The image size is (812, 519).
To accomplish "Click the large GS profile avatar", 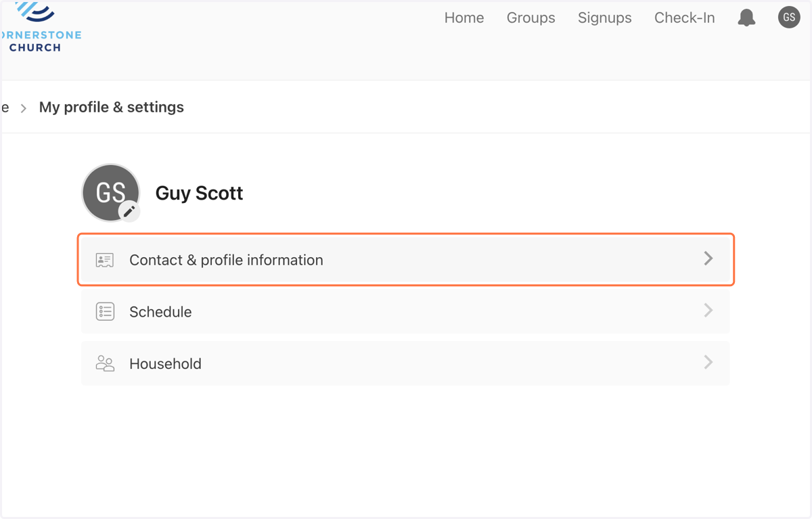I will point(110,192).
